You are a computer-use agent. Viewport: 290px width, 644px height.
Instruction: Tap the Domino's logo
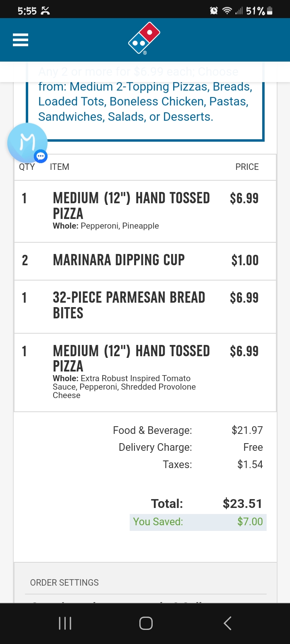pos(144,38)
